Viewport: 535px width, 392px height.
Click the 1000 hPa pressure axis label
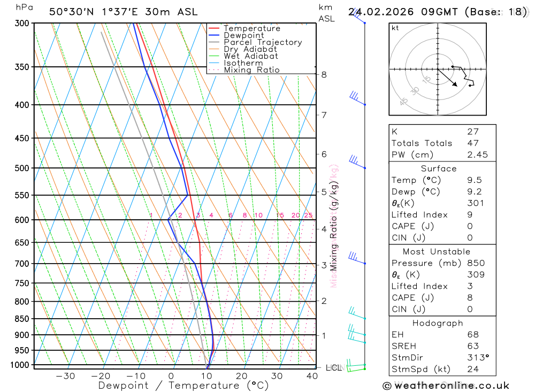[x=20, y=365]
